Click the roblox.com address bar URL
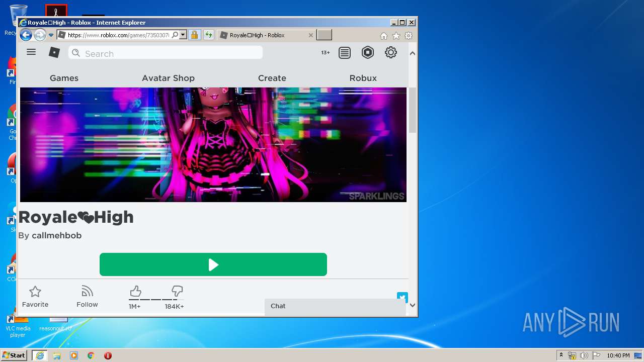 coord(118,35)
